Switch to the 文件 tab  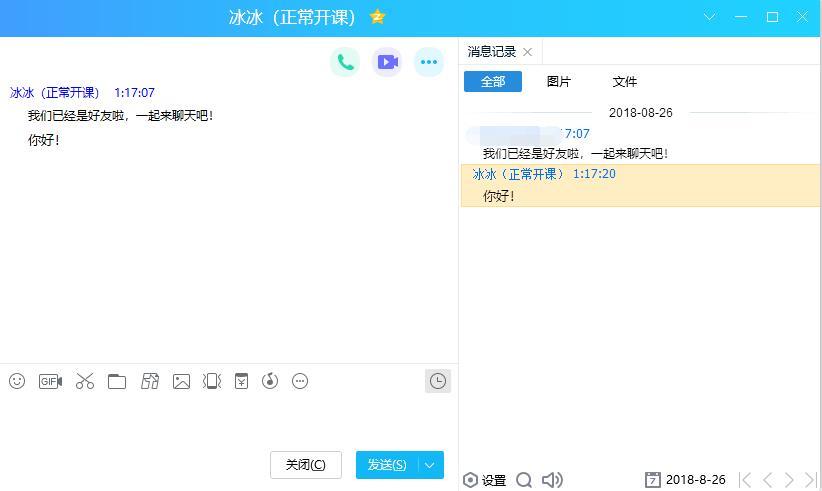625,82
